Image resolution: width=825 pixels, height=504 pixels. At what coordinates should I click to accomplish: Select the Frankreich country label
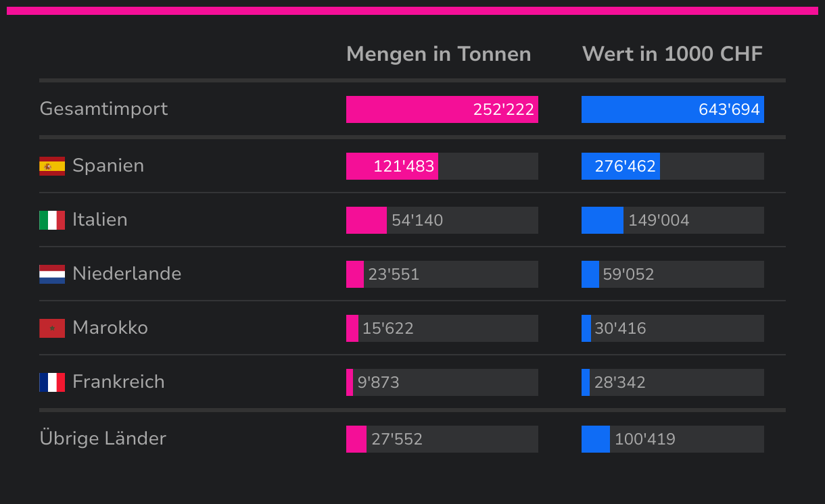coord(118,382)
